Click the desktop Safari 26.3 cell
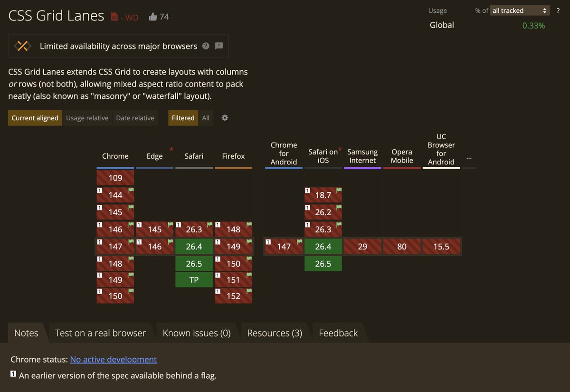Viewport: 570px width, 392px height. (194, 229)
